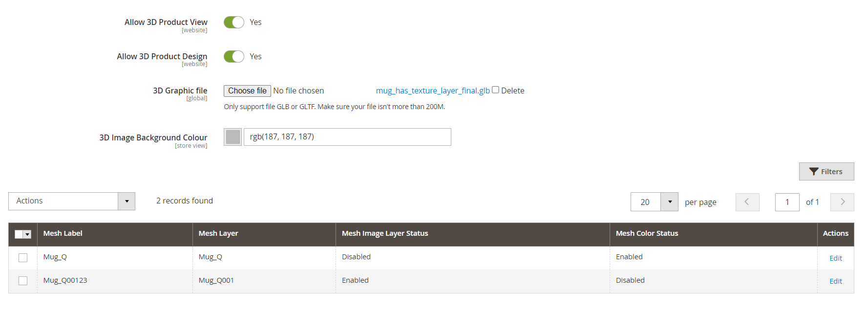Click the Filters funnel button
This screenshot has height=316, width=868.
click(x=826, y=172)
